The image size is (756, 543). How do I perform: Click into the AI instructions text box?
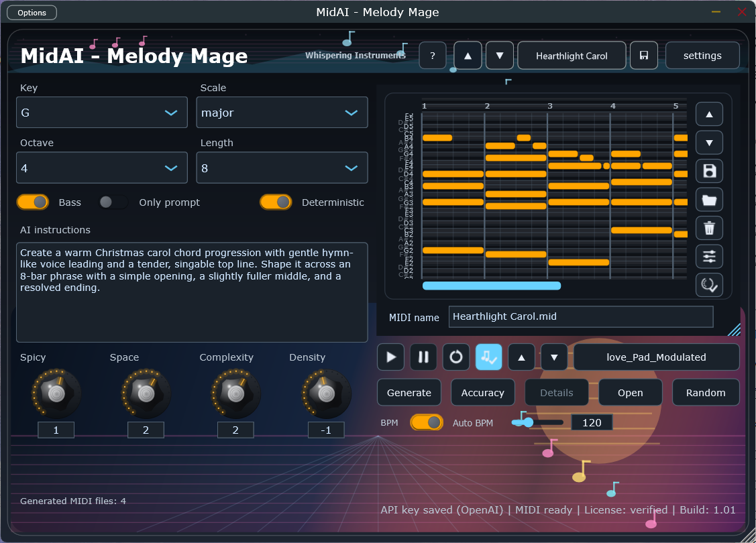coord(192,292)
